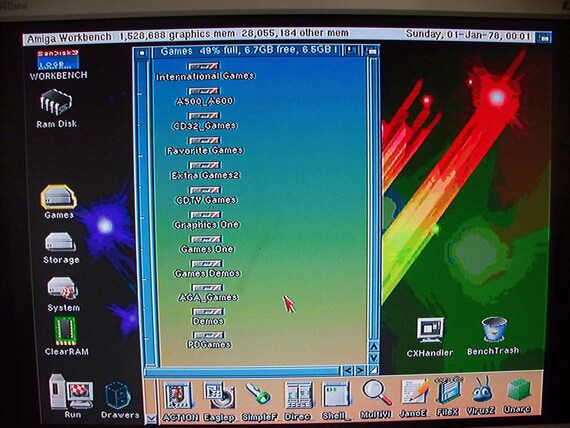The height and width of the screenshot is (428, 570).
Task: Open the Games One drawer
Action: click(x=207, y=245)
